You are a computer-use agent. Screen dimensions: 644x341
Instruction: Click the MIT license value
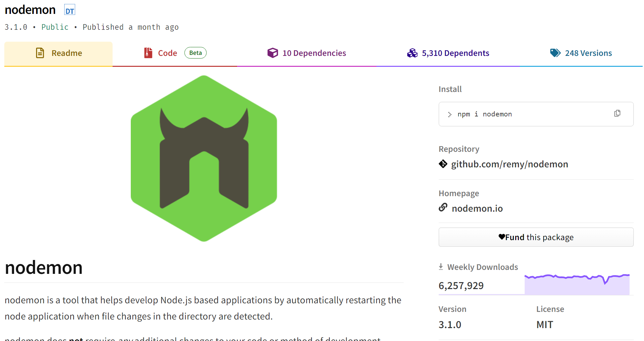[545, 324]
